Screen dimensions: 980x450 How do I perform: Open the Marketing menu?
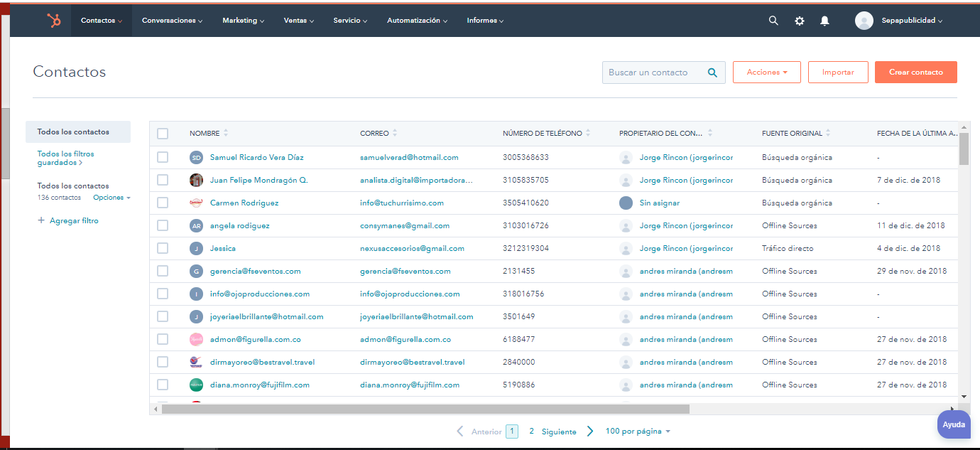(x=243, y=21)
